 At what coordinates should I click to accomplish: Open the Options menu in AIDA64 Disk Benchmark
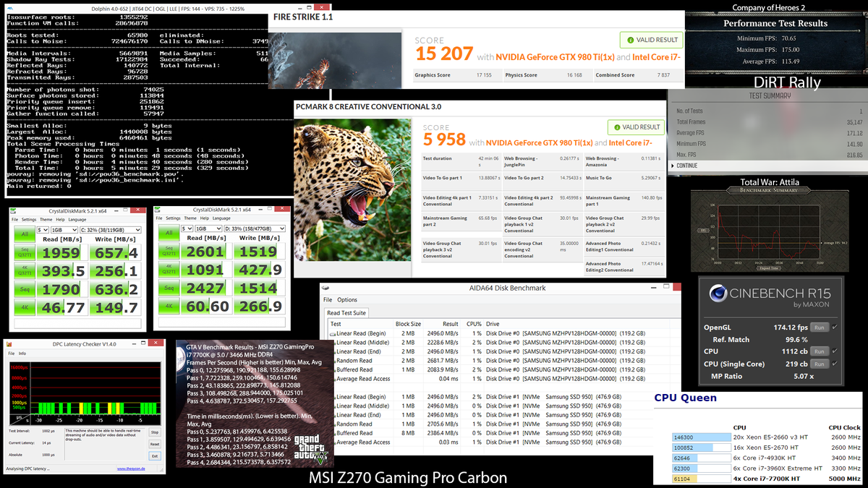[347, 299]
